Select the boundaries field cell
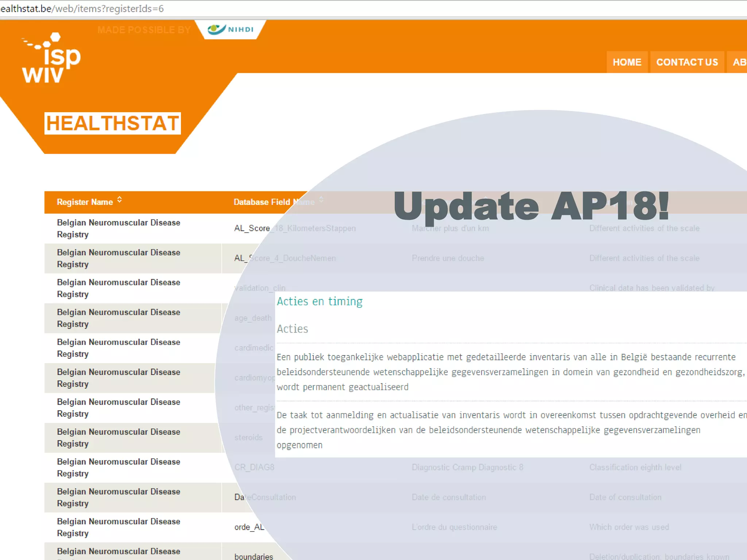The image size is (747, 560). [x=253, y=556]
